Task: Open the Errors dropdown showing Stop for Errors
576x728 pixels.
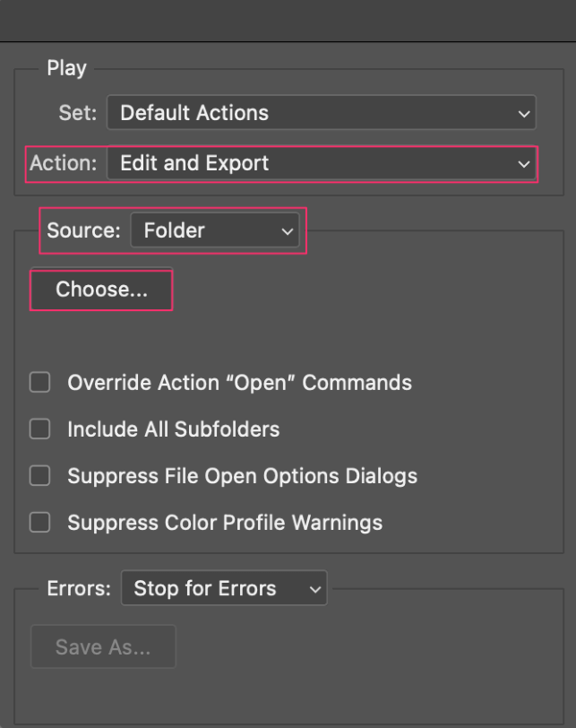Action: click(224, 588)
